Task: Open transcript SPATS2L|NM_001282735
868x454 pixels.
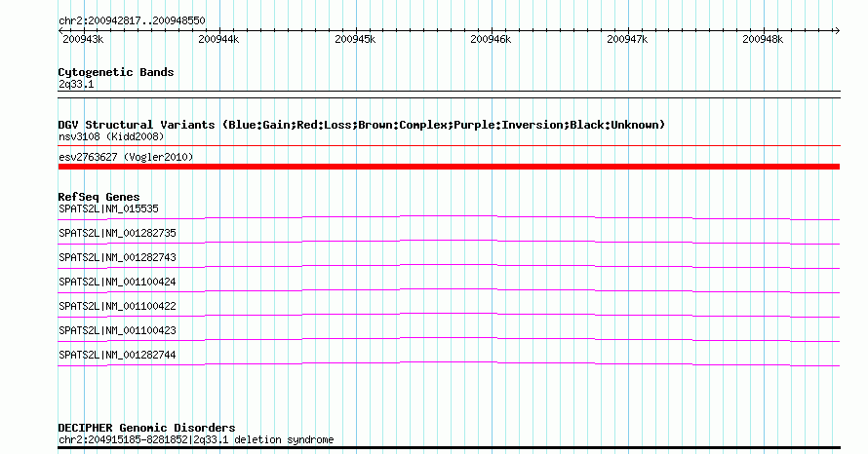Action: (117, 234)
